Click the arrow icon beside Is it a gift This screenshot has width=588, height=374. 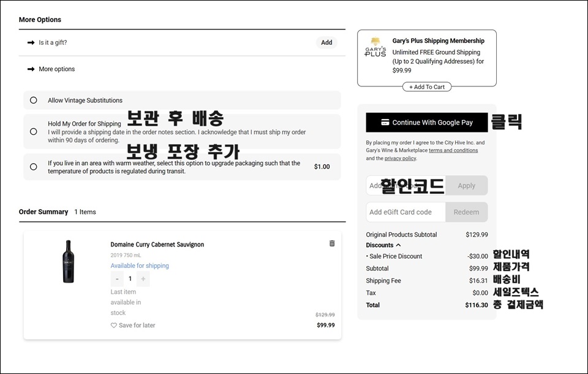[31, 42]
